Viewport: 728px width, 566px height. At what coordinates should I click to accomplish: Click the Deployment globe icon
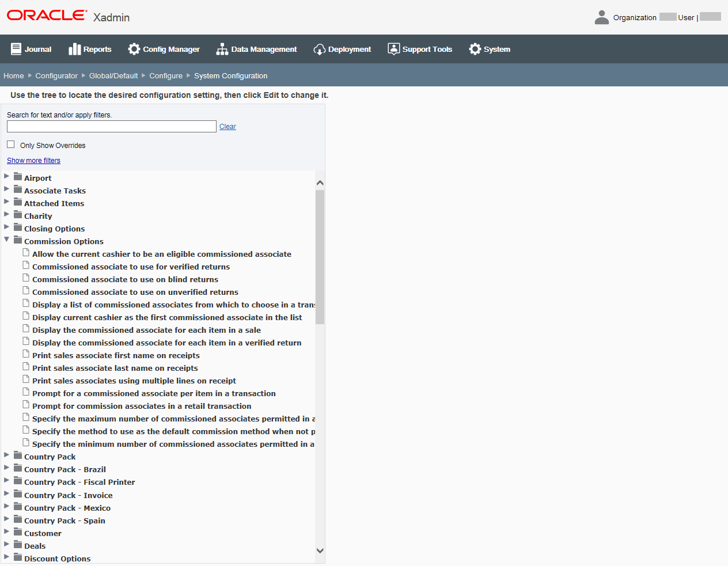pos(319,48)
